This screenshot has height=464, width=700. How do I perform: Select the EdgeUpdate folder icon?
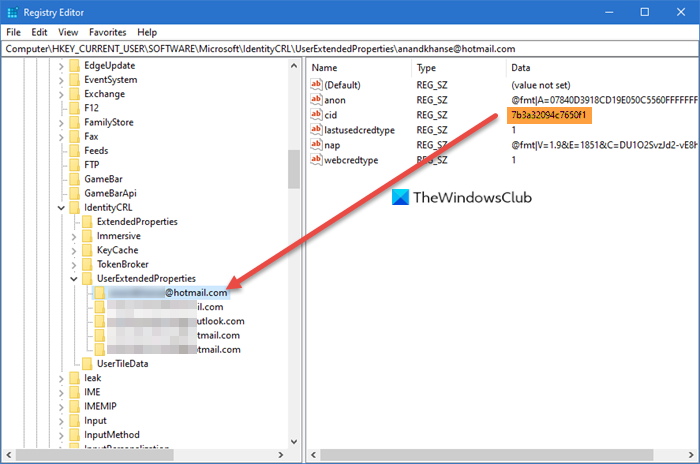(75, 66)
